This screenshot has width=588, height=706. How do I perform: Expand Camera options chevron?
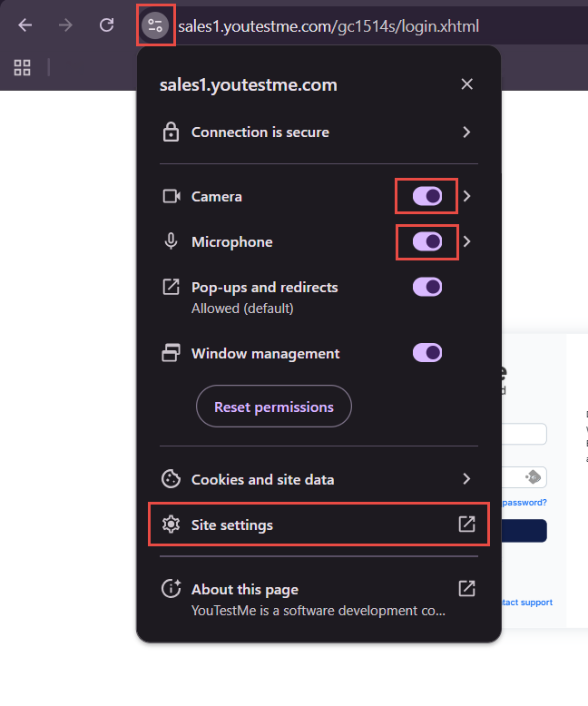[x=467, y=196]
